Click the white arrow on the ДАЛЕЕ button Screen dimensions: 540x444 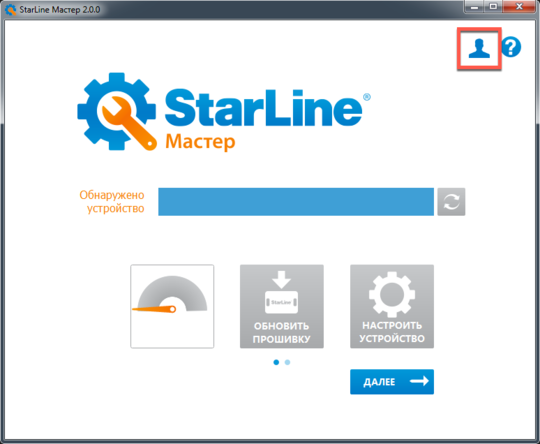pyautogui.click(x=419, y=381)
